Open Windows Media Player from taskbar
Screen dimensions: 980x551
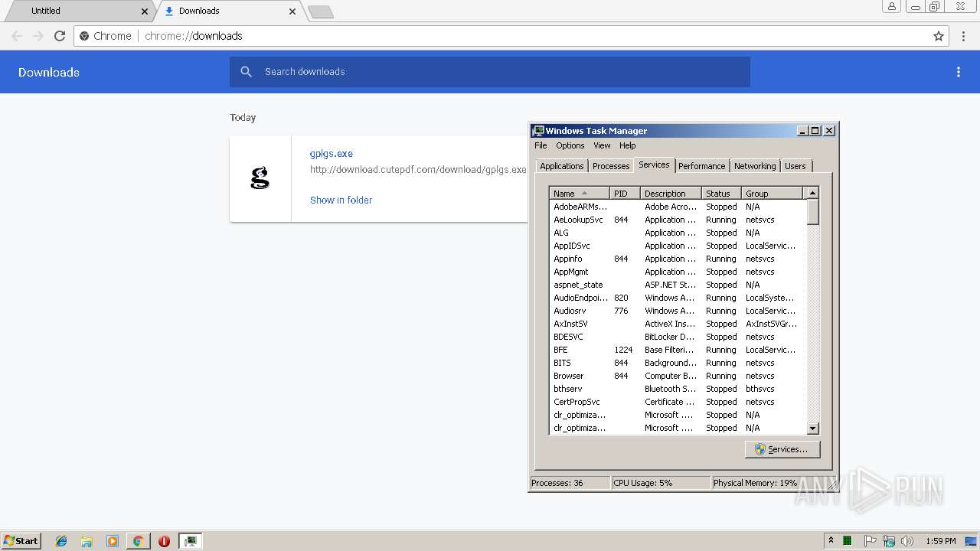click(113, 541)
